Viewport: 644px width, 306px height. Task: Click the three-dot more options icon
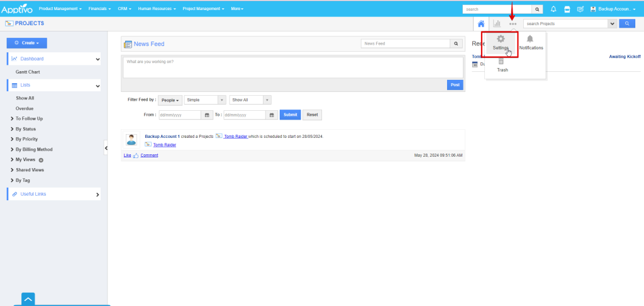tap(513, 23)
